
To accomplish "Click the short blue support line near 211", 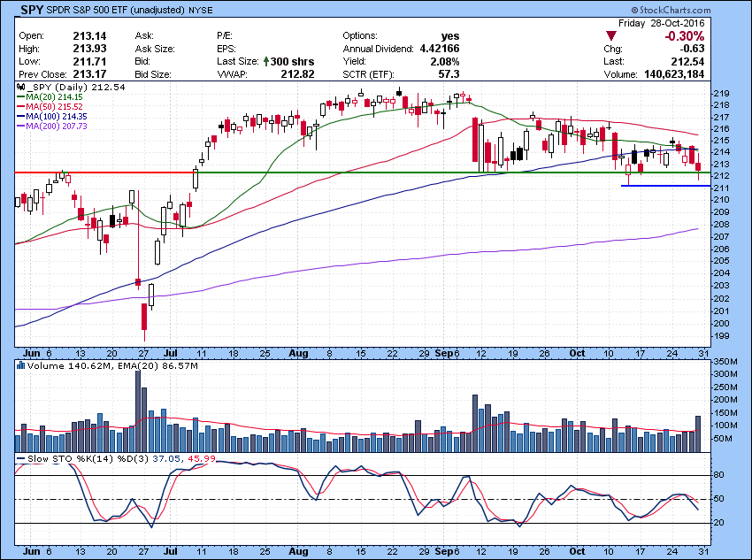I will click(665, 186).
